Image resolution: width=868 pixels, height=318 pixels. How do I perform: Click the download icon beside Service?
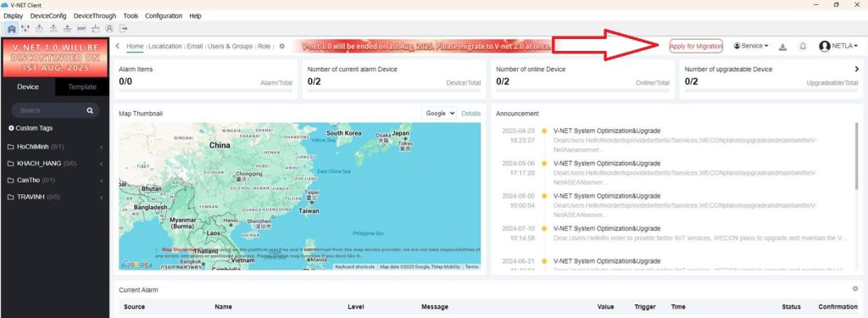point(782,47)
